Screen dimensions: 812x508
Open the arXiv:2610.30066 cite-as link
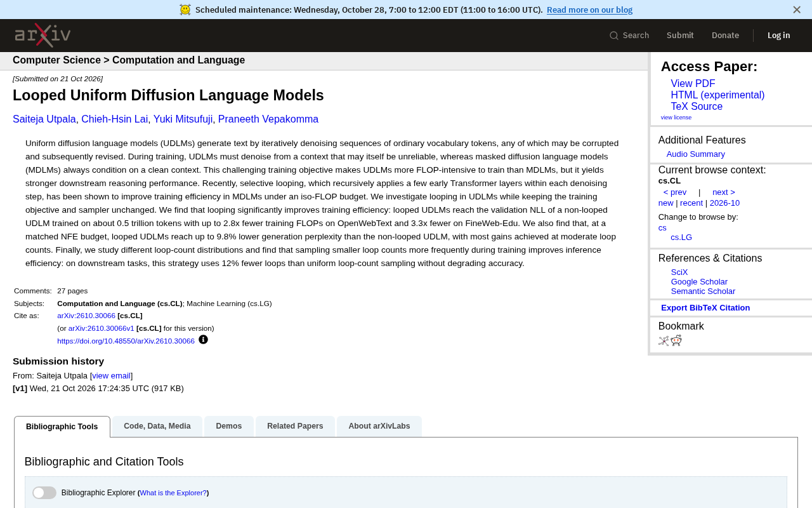tap(86, 316)
